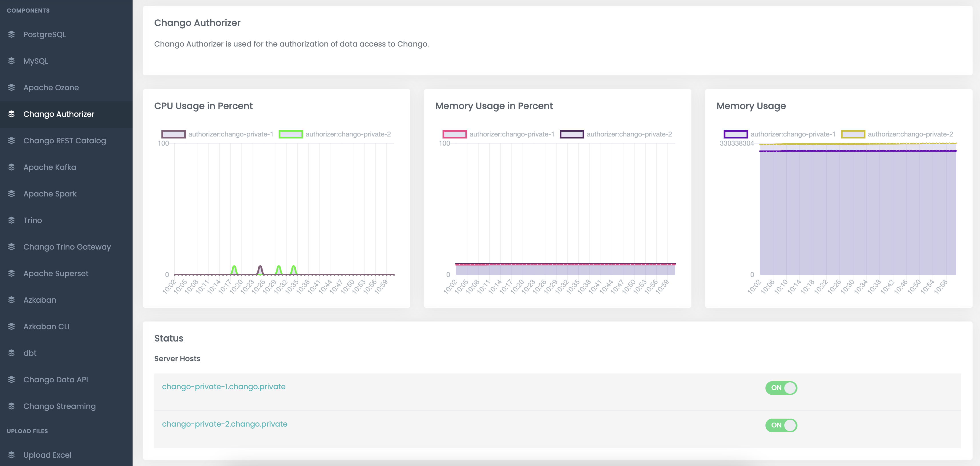Click the Apache Superset layers icon

(x=11, y=273)
